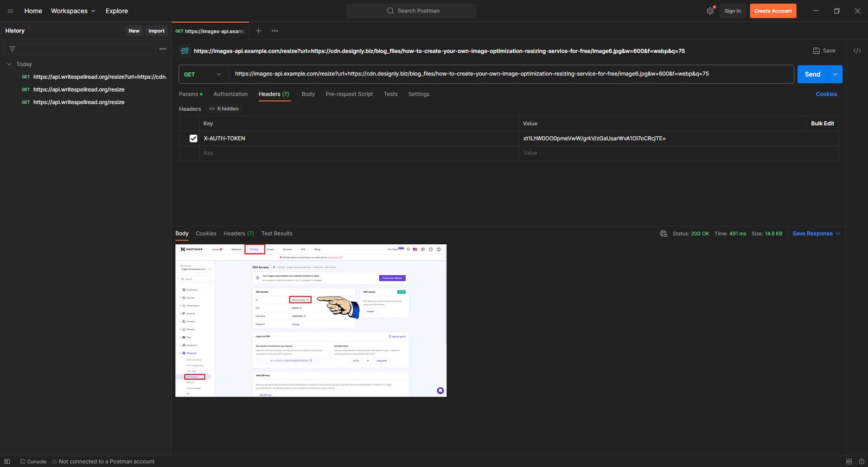This screenshot has width=868, height=467.
Task: Open history more-options dots icon
Action: 163,49
